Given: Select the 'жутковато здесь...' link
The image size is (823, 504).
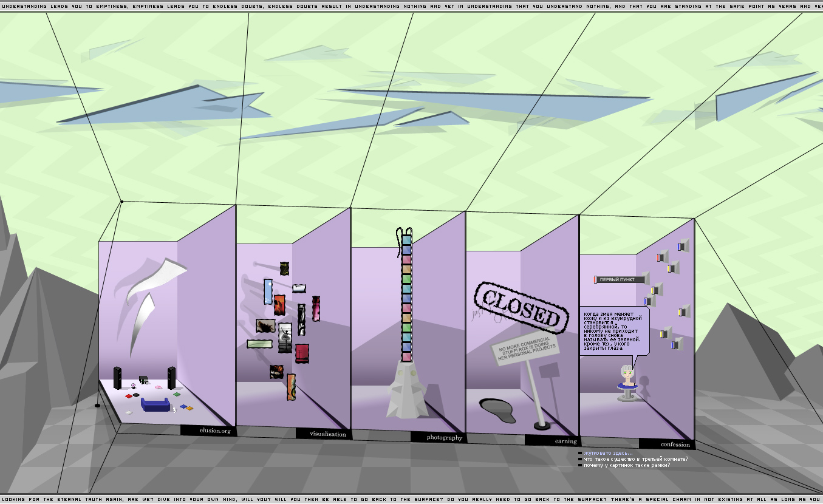Looking at the screenshot, I should (x=608, y=453).
